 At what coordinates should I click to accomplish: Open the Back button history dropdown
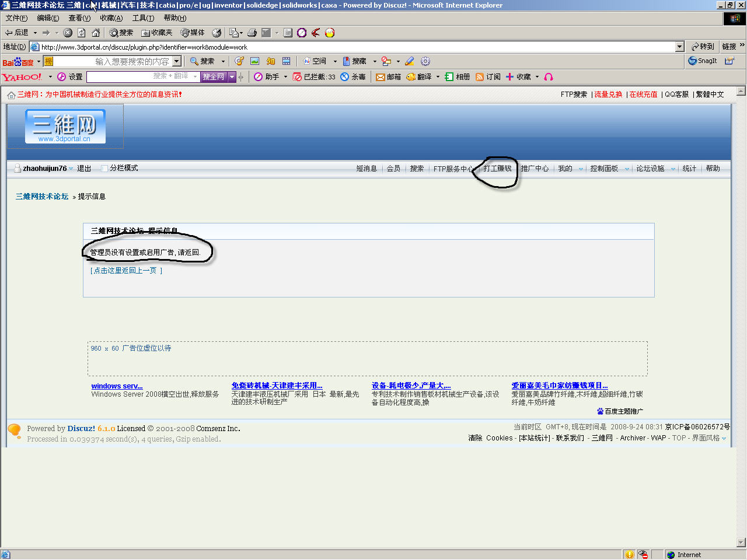[x=35, y=33]
